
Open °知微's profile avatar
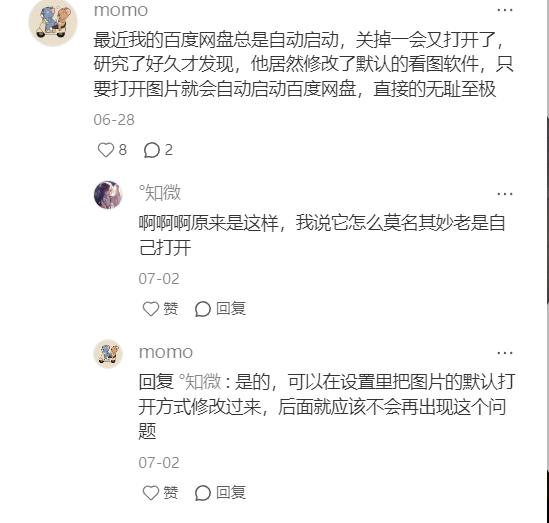(x=108, y=195)
